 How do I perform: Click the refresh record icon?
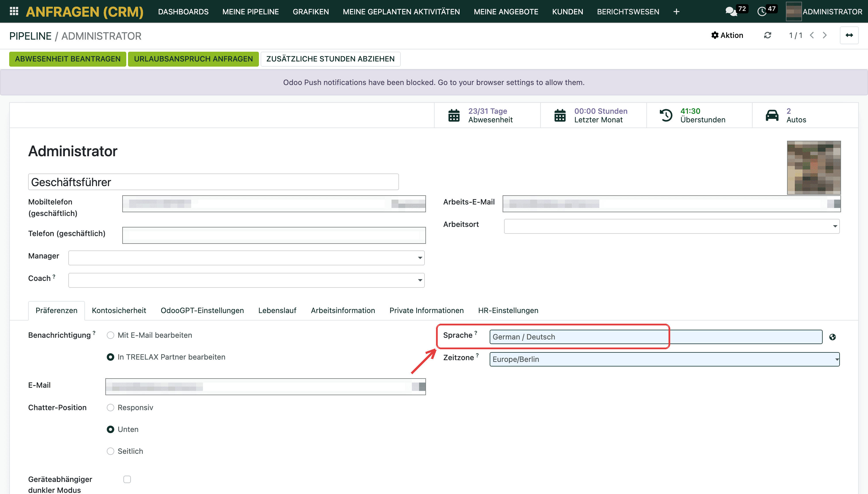[x=768, y=35]
